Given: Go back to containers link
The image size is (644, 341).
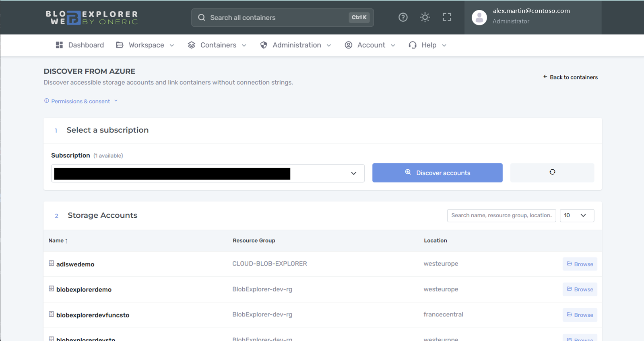Looking at the screenshot, I should point(570,77).
